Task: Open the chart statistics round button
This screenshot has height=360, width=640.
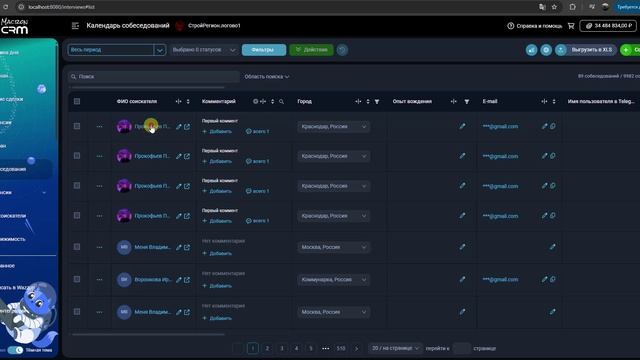Action: 531,50
